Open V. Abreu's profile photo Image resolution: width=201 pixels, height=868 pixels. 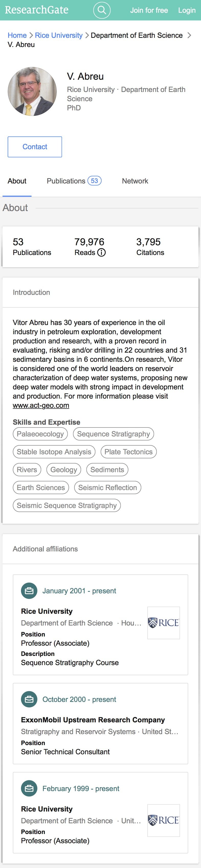pos(32,91)
